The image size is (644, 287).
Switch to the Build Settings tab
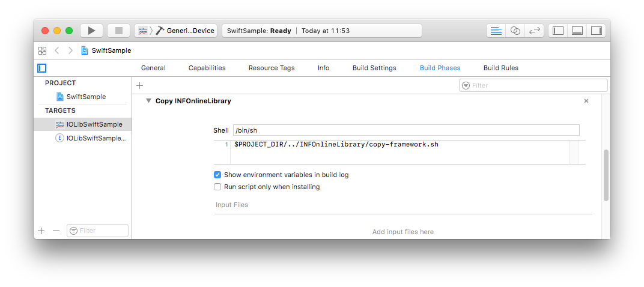(374, 68)
